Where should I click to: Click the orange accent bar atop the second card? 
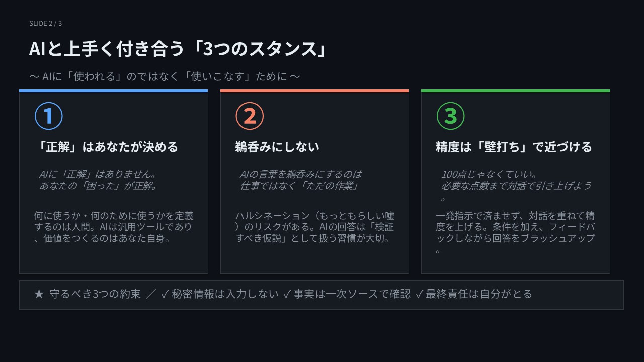point(314,91)
